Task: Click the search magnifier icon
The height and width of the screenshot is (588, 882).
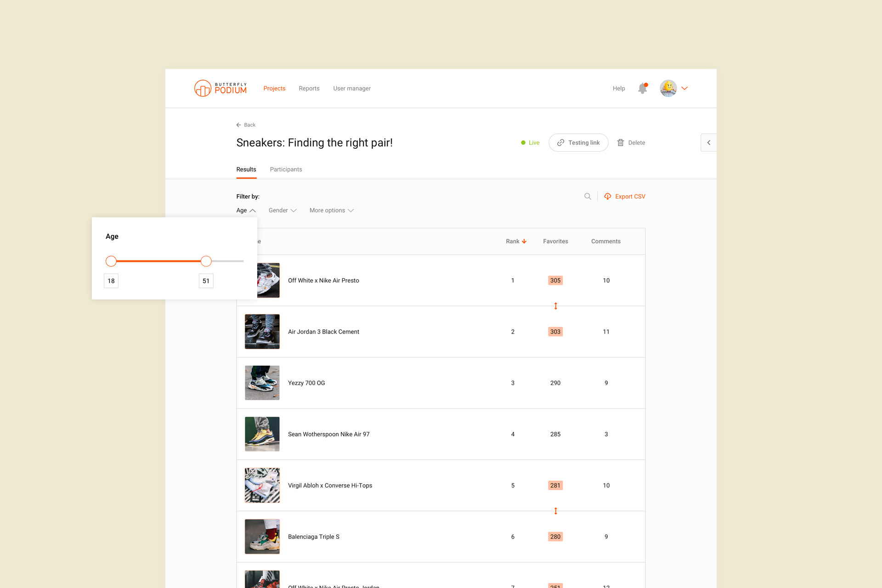Action: point(588,197)
